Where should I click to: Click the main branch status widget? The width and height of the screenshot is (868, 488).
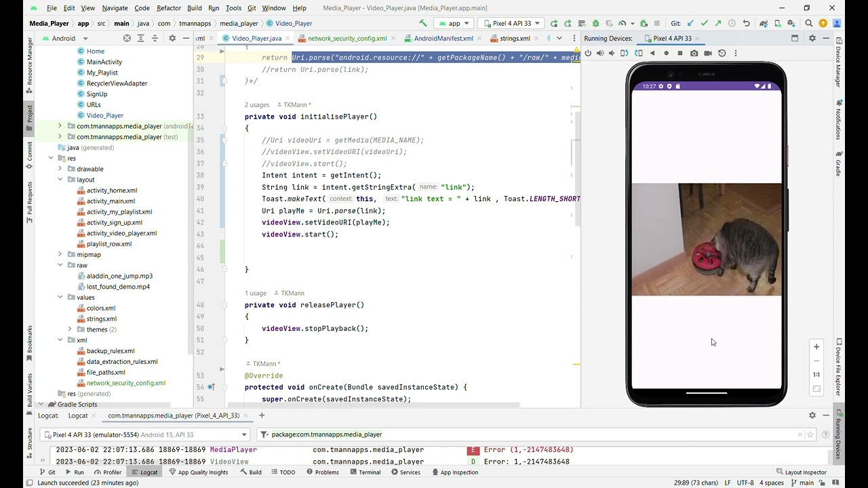(802, 483)
